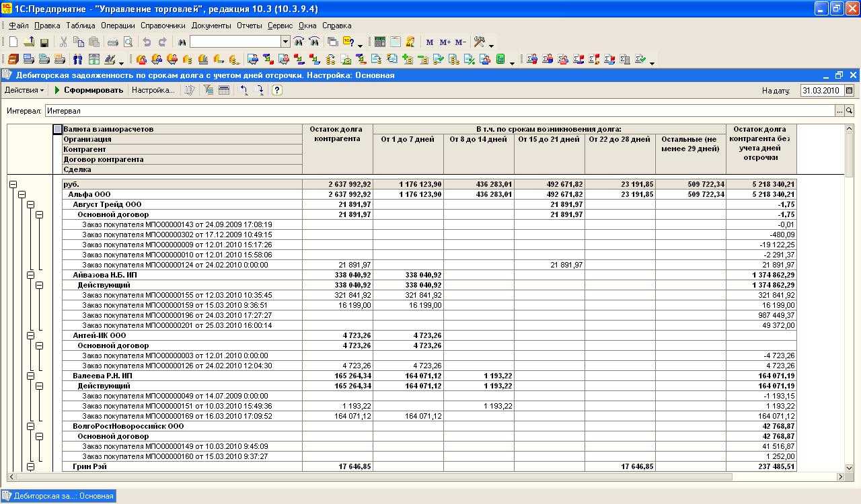
Task: Click the green spreadsheet icon in second toolbar
Action: click(x=500, y=59)
